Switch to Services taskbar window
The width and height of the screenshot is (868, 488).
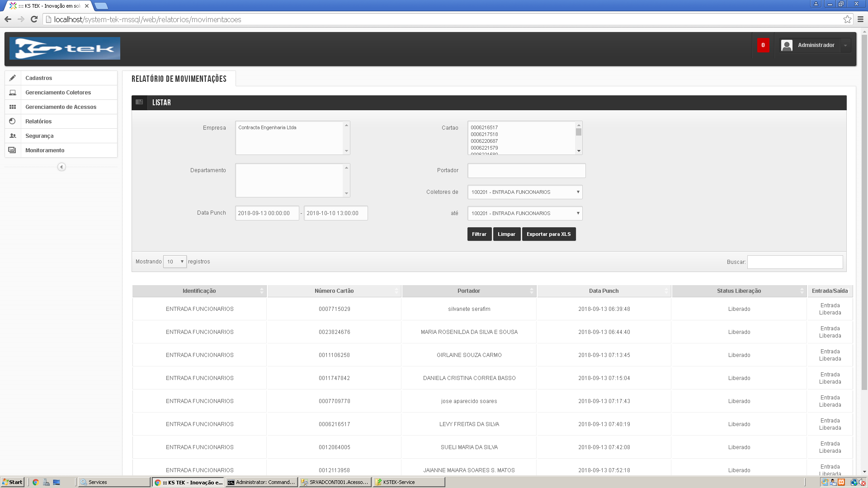114,482
